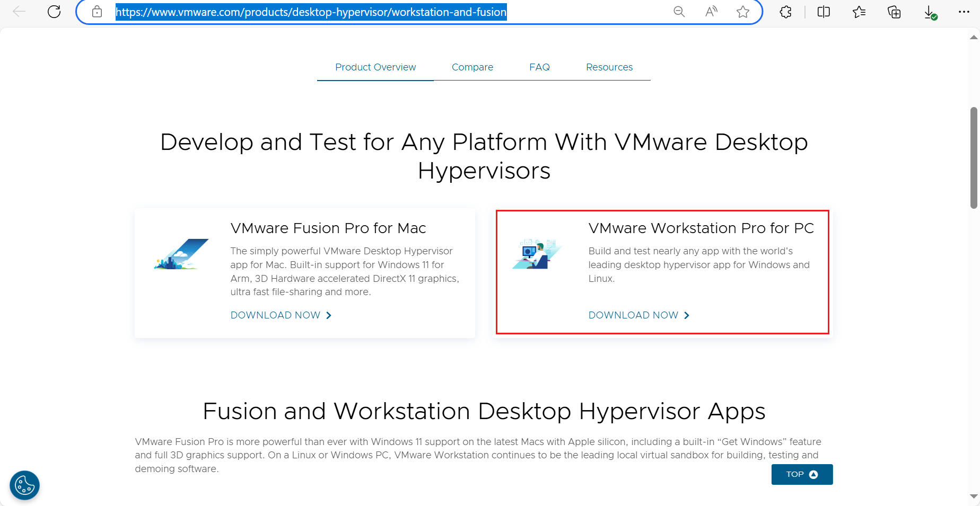Image resolution: width=980 pixels, height=506 pixels.
Task: Click the Workstation Pro product illustration
Action: pos(537,254)
